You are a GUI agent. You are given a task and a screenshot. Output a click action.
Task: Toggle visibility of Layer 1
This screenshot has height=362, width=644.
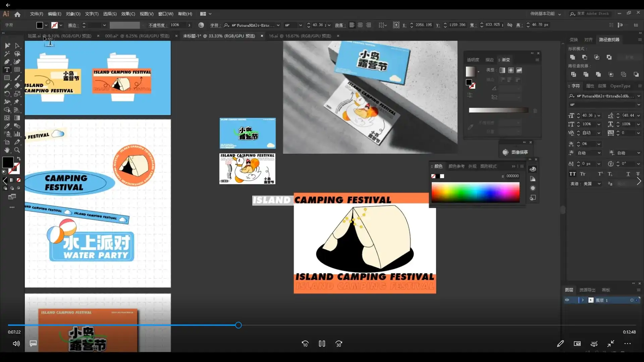(x=567, y=300)
